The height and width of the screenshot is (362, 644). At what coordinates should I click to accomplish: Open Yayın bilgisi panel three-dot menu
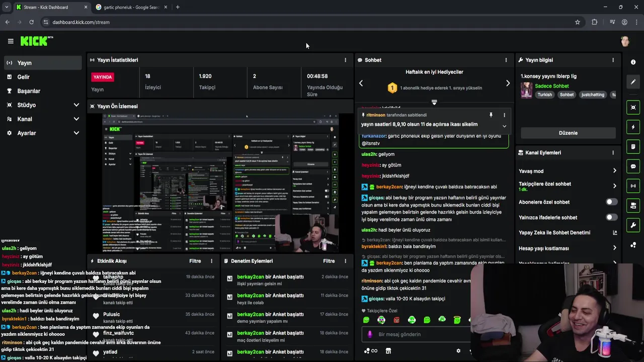(613, 60)
